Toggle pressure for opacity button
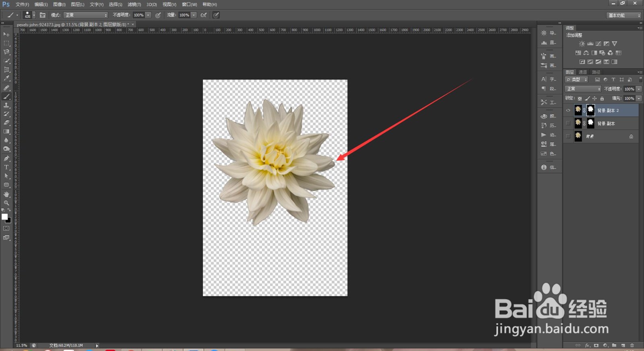Viewport: 644px width, 351px height. [158, 15]
